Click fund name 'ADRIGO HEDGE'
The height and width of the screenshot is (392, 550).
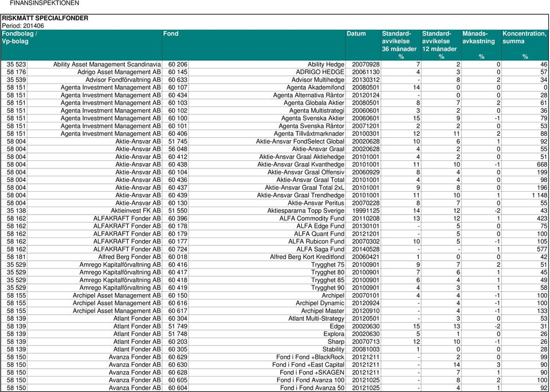tap(321, 72)
